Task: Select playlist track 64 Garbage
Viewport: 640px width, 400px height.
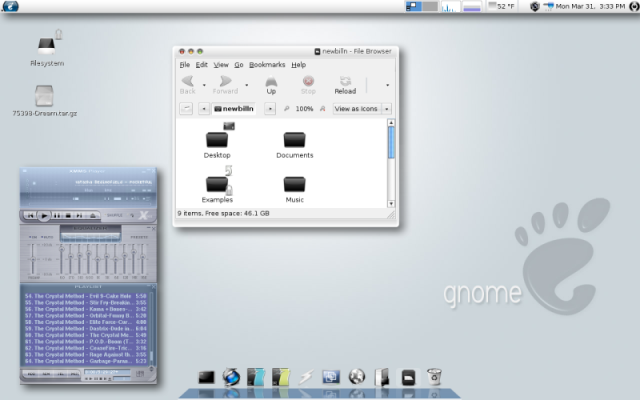Action: [85, 361]
